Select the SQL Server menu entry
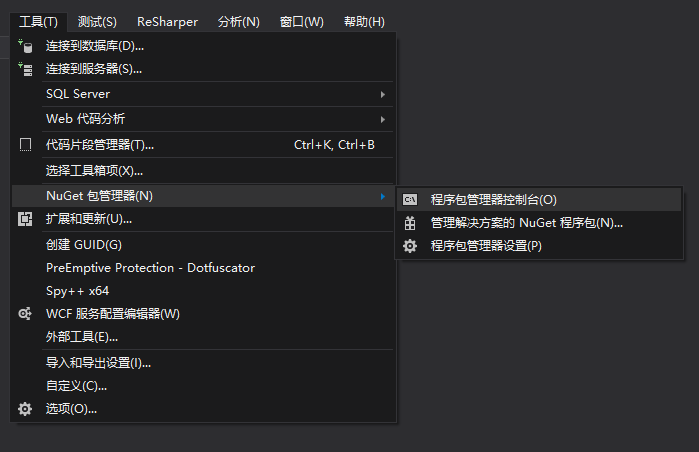The height and width of the screenshot is (452, 699). [x=203, y=94]
